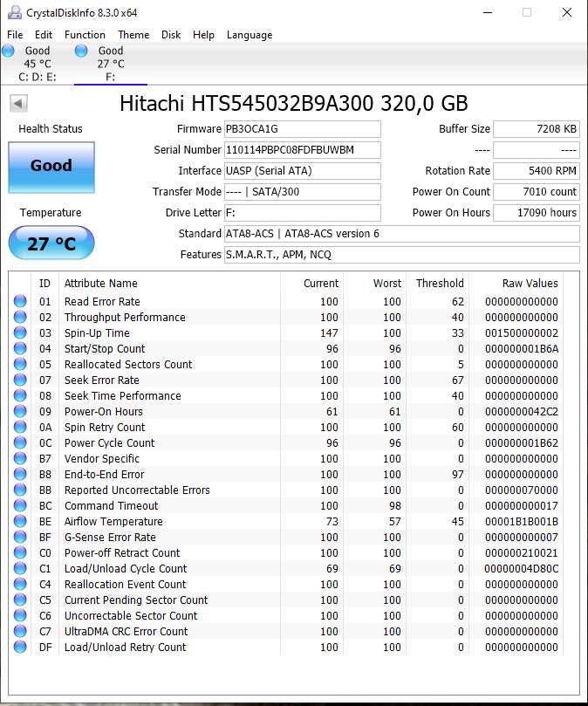Click the Current column header
Viewport: 588px width, 706px height.
click(320, 284)
